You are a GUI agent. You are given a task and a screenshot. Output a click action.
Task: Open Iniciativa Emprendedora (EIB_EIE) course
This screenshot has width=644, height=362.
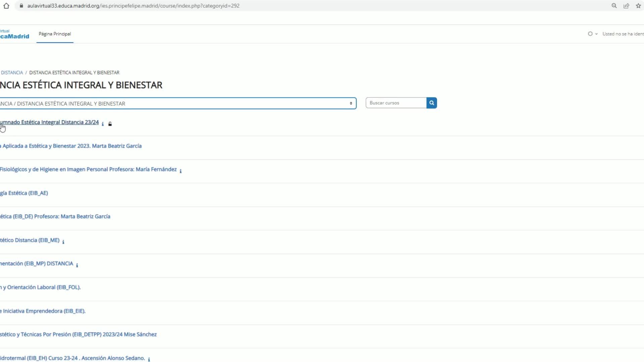(x=44, y=311)
